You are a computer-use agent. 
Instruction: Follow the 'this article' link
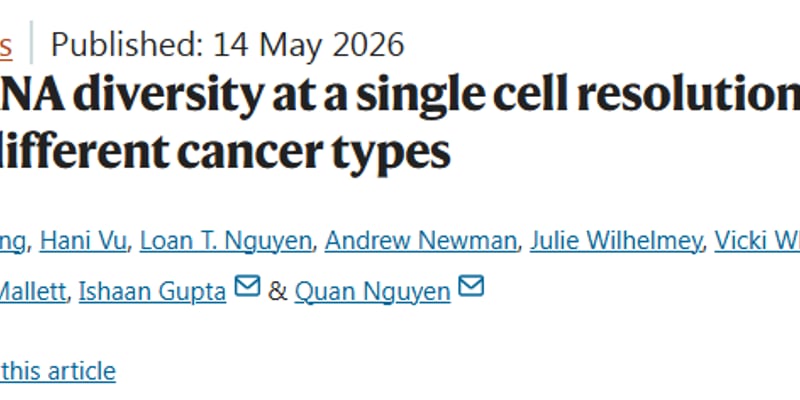point(58,371)
